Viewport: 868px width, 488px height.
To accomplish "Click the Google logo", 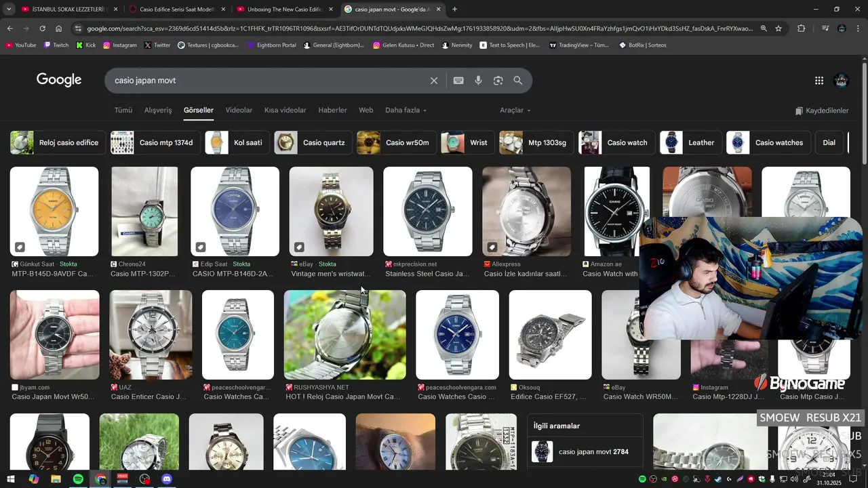I will (59, 80).
